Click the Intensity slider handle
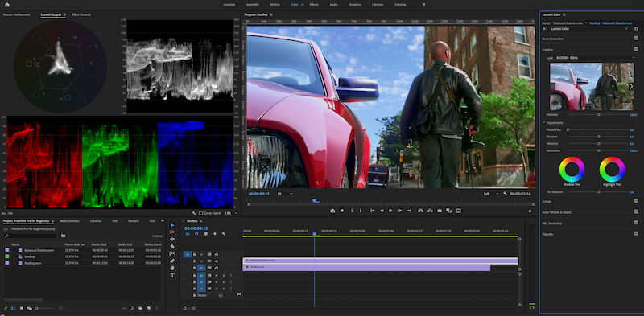Screen dimensions: 644x316 click(x=598, y=114)
